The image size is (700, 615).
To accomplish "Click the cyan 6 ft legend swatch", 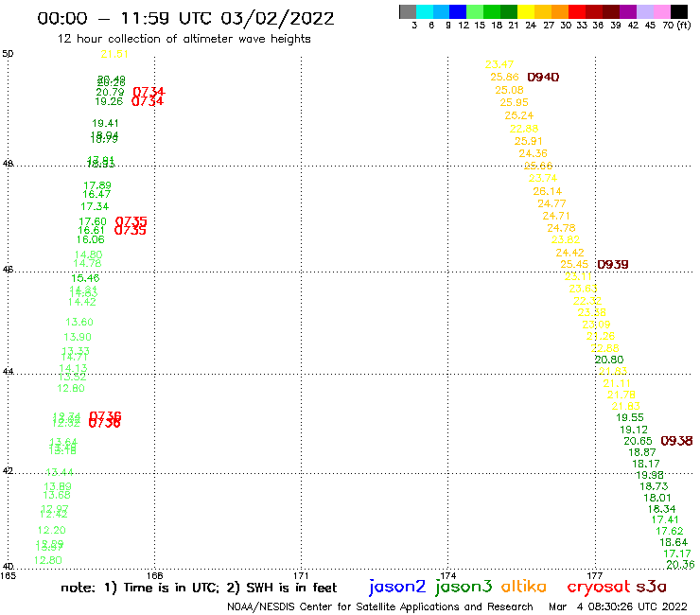I will point(425,11).
